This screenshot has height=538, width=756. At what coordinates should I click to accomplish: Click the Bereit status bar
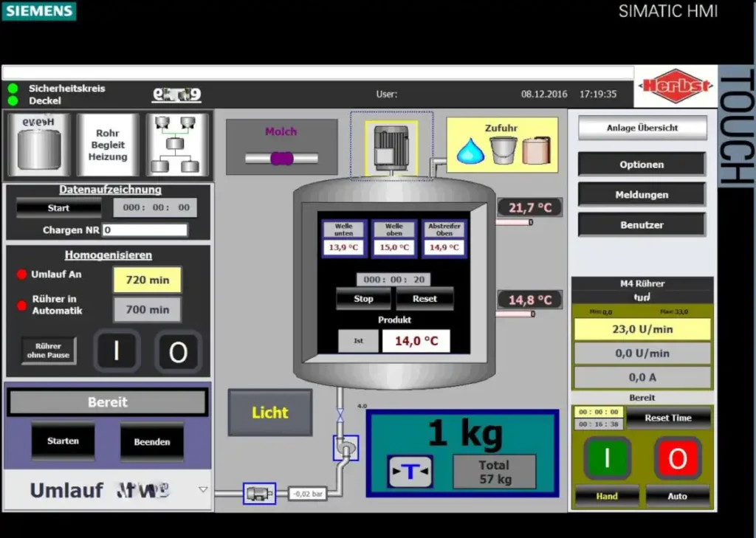[x=108, y=402]
